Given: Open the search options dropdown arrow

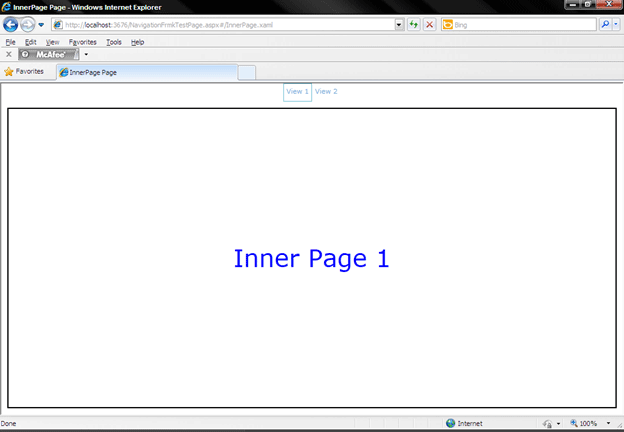Looking at the screenshot, I should 616,25.
